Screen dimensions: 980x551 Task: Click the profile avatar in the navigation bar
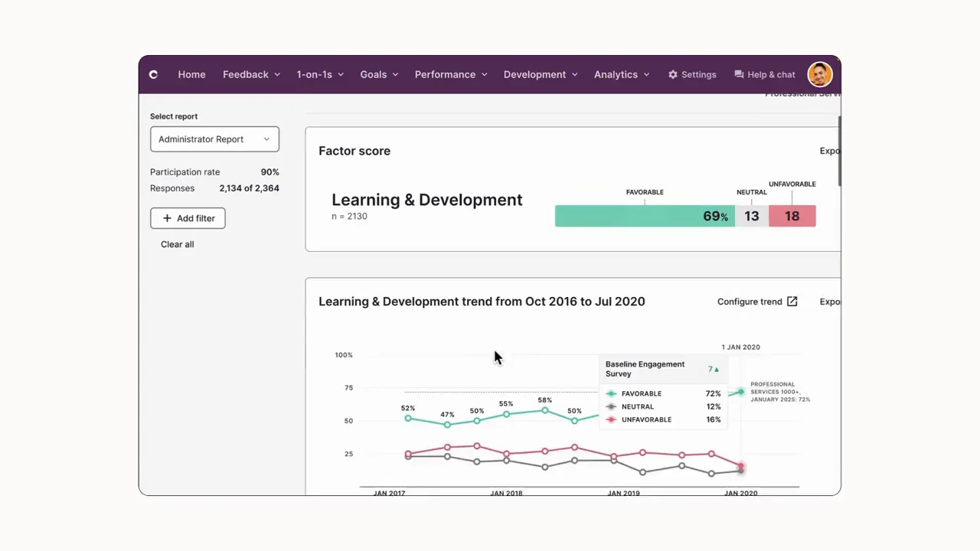point(820,74)
